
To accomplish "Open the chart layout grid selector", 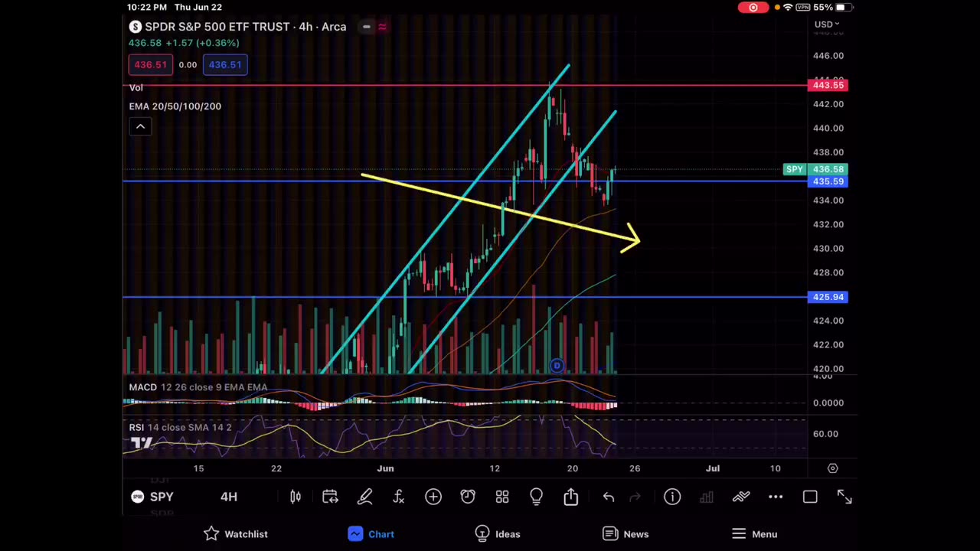I will [502, 497].
